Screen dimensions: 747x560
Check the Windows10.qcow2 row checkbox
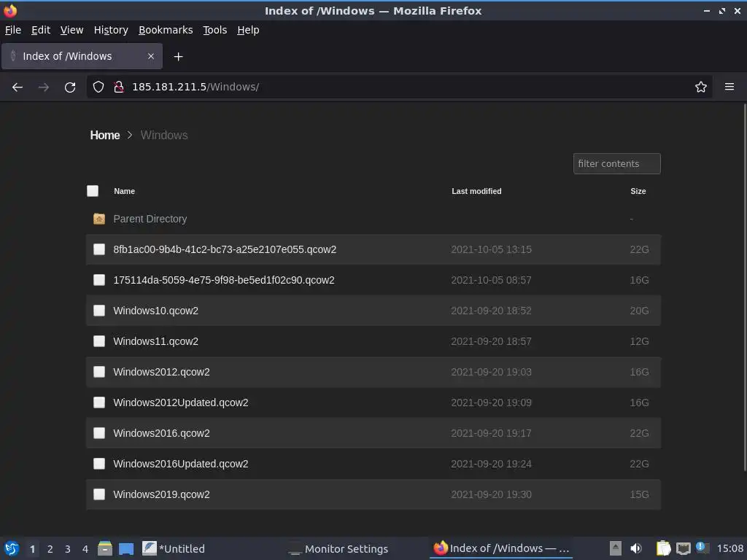click(99, 311)
